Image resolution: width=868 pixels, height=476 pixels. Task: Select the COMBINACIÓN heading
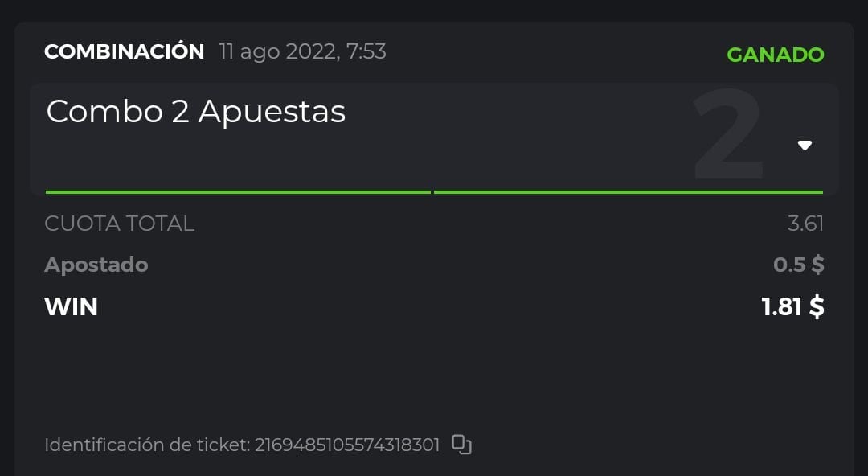click(125, 52)
